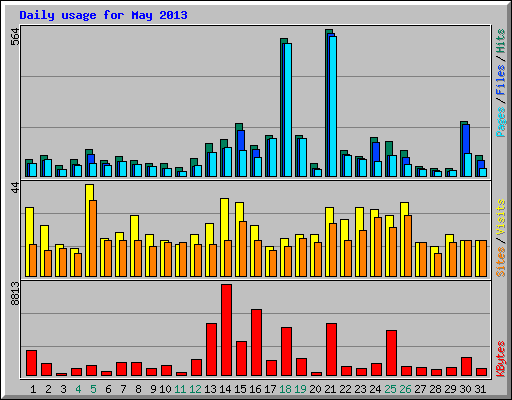Viewport: 512px width, 400px height.
Task: Click the red KBytes bar for day 16
Action: point(256,343)
